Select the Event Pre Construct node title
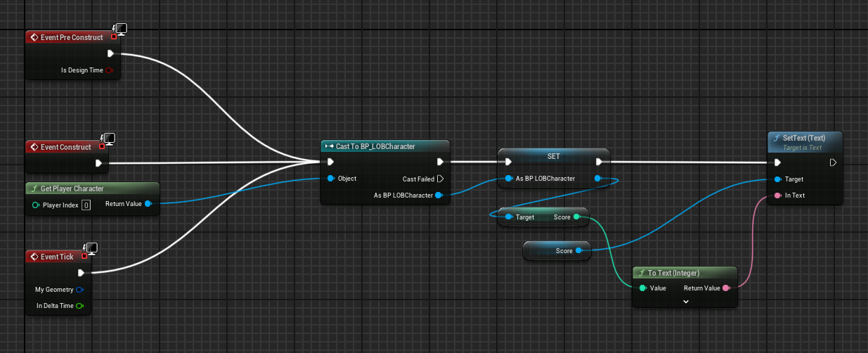 (72, 37)
